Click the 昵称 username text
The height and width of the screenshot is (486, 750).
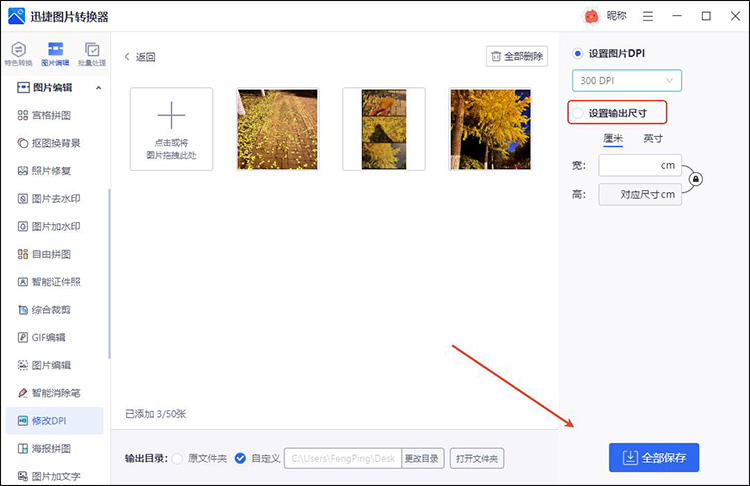[x=616, y=16]
